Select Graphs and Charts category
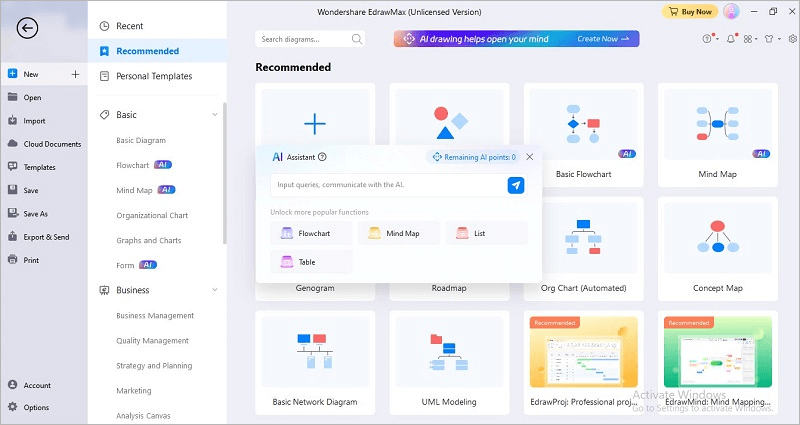 pos(148,240)
